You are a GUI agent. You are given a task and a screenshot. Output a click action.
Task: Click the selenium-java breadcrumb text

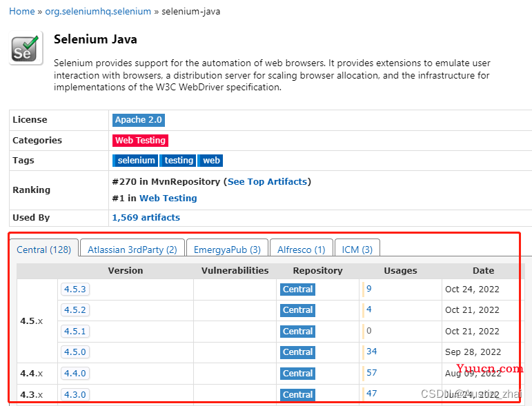tap(190, 12)
